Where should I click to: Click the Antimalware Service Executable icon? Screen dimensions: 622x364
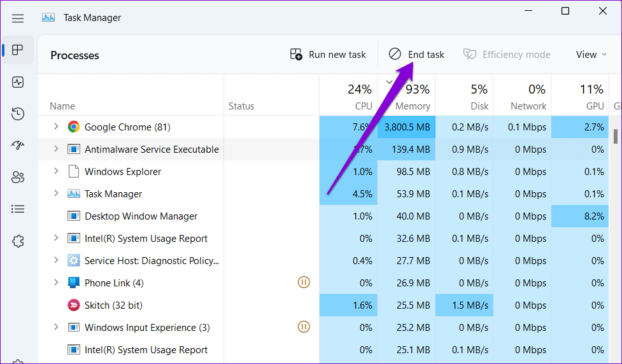[x=73, y=150]
